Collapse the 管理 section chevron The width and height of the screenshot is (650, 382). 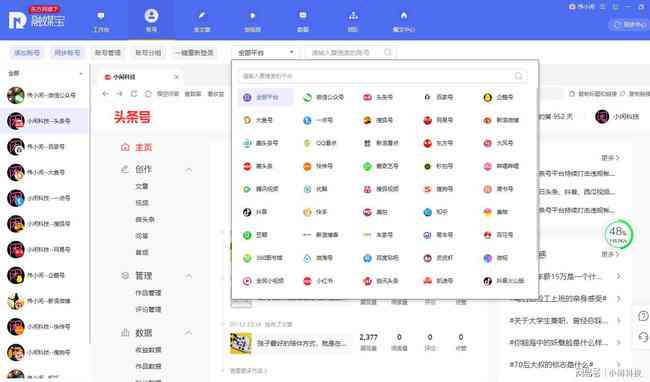(x=189, y=276)
